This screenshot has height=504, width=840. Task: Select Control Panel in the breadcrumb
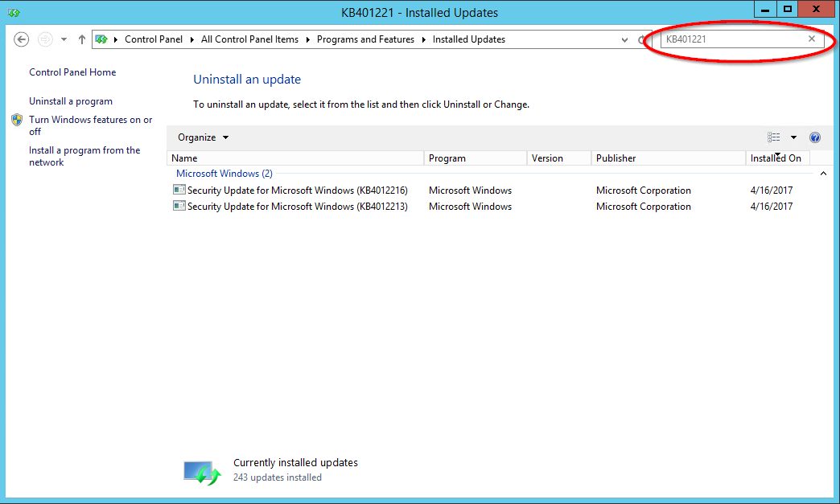tap(153, 39)
